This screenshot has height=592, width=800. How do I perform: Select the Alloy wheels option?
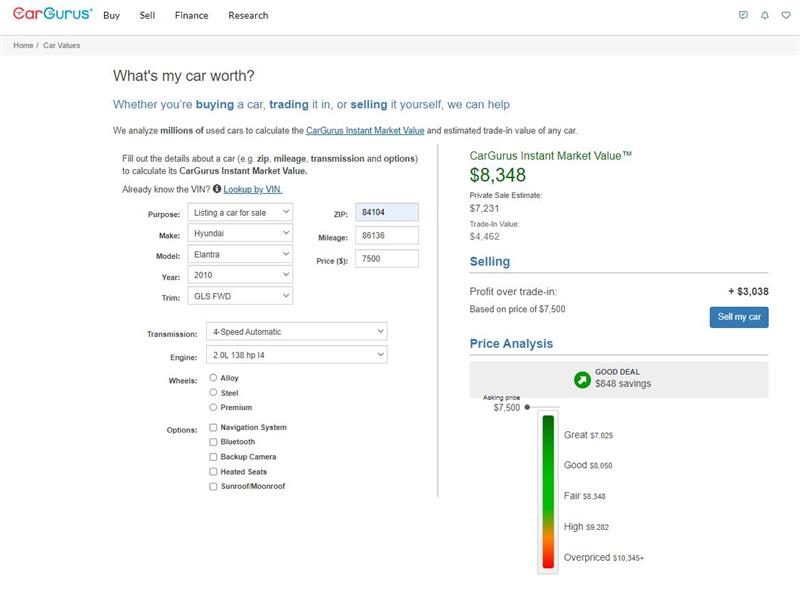coord(213,378)
